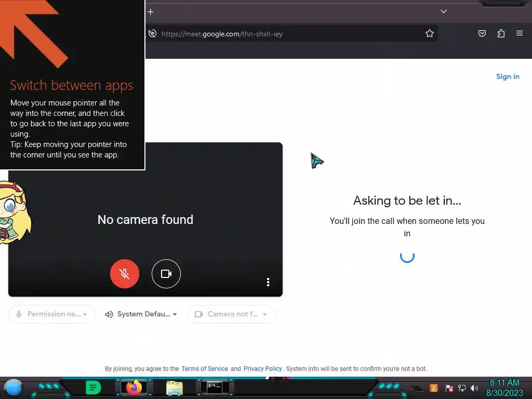Focus the meet.google.com address bar
This screenshot has width=532, height=399.
tap(292, 34)
